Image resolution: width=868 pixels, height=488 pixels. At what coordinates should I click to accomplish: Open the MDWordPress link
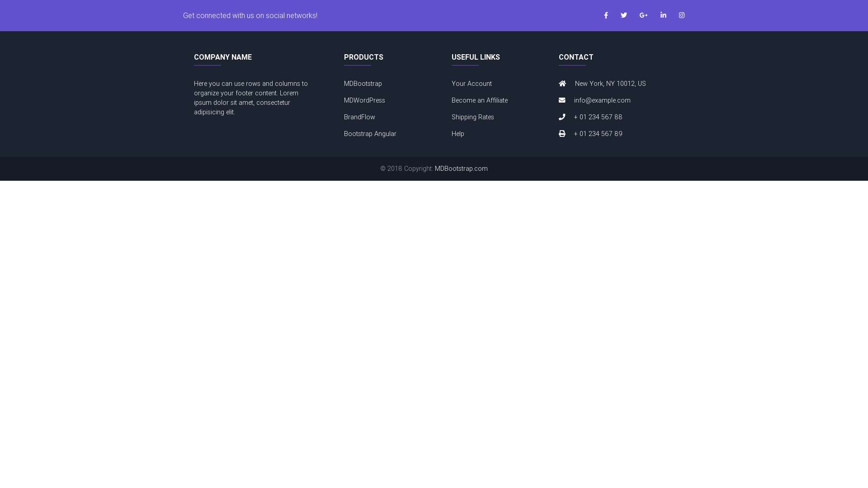pos(364,100)
